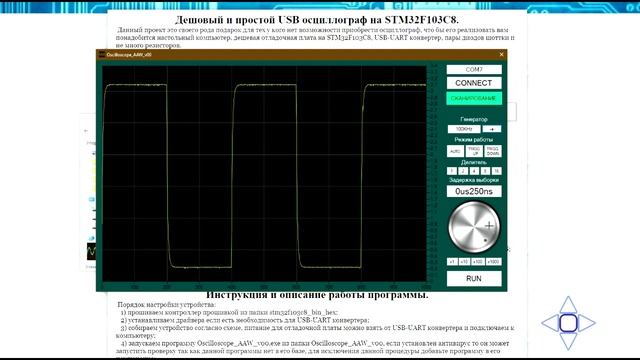Select TRIGG UP trigger mode
The height and width of the screenshot is (360, 640).
tap(474, 151)
